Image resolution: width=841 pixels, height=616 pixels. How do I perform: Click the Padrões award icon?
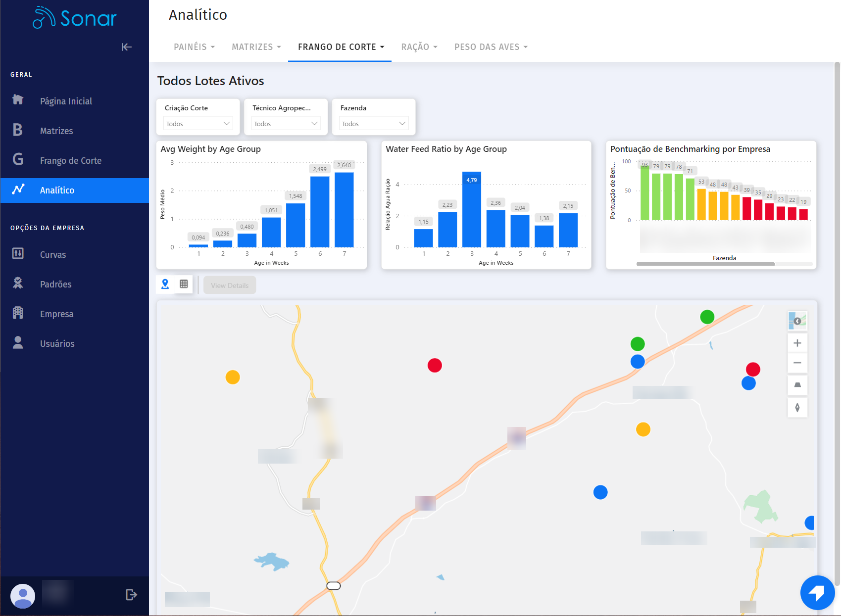[x=18, y=283]
